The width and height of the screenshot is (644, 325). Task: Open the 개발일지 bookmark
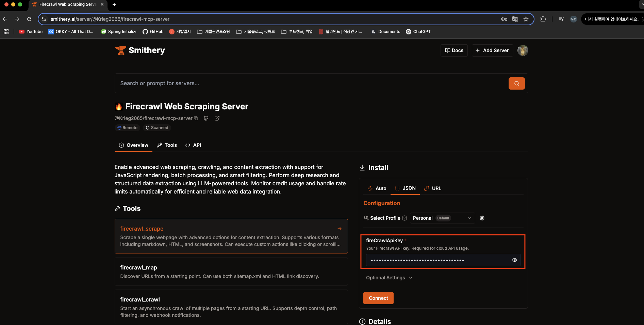tap(180, 32)
